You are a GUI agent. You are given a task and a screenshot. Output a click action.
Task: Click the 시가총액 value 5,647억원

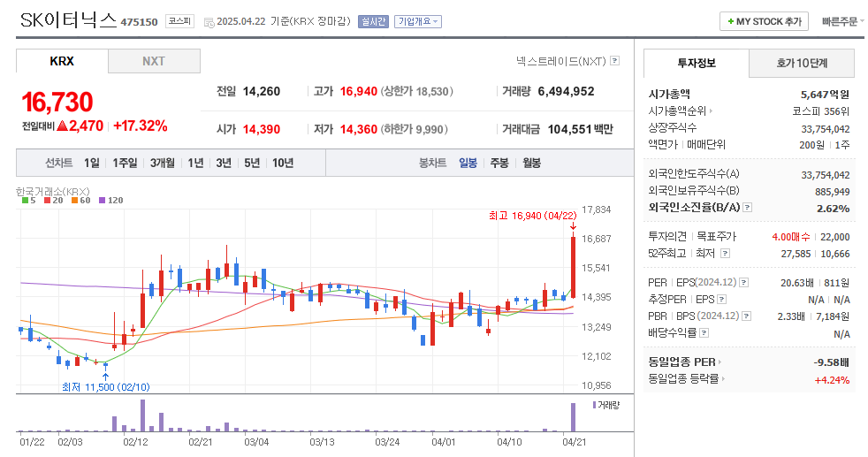825,95
